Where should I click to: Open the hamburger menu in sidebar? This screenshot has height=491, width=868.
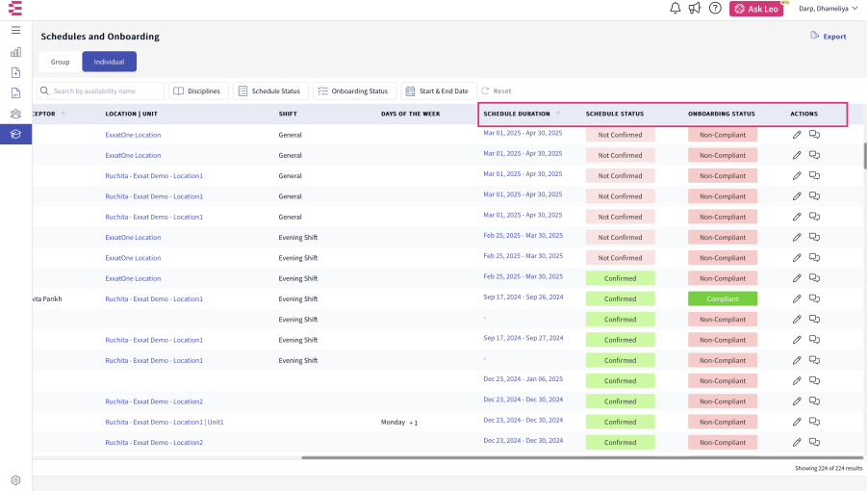pyautogui.click(x=15, y=30)
